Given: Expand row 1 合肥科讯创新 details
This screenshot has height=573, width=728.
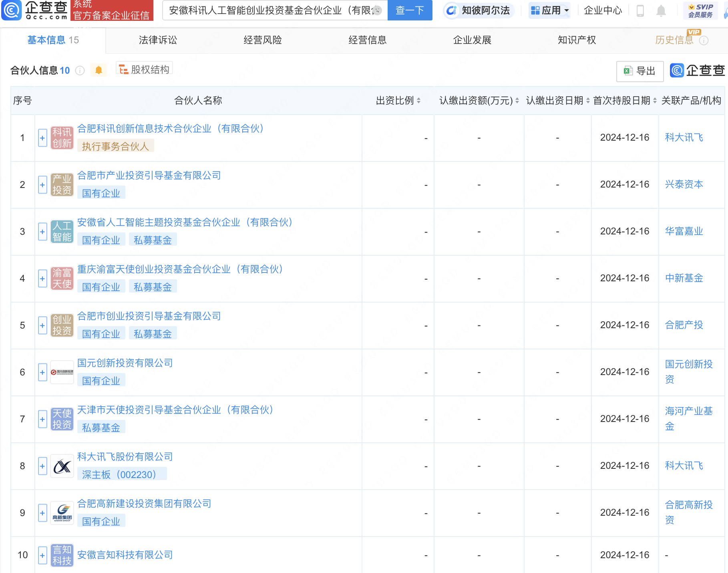Looking at the screenshot, I should point(42,138).
